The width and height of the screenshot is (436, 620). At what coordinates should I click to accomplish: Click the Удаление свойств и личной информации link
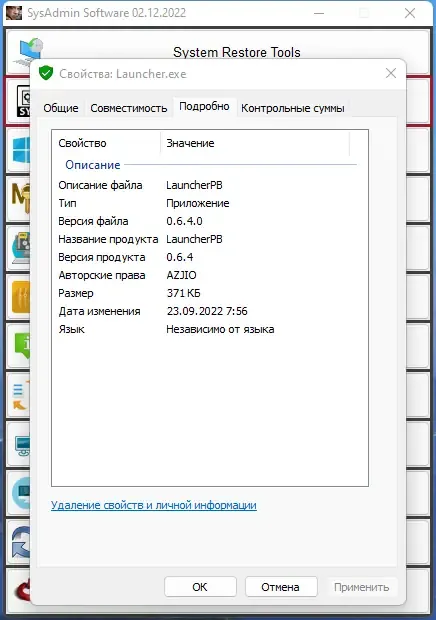point(154,505)
